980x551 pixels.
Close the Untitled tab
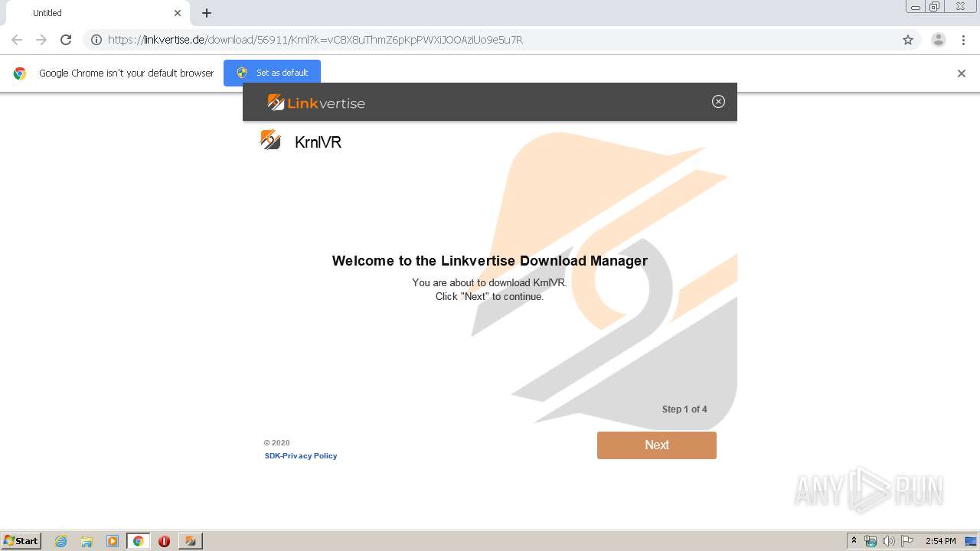(178, 13)
